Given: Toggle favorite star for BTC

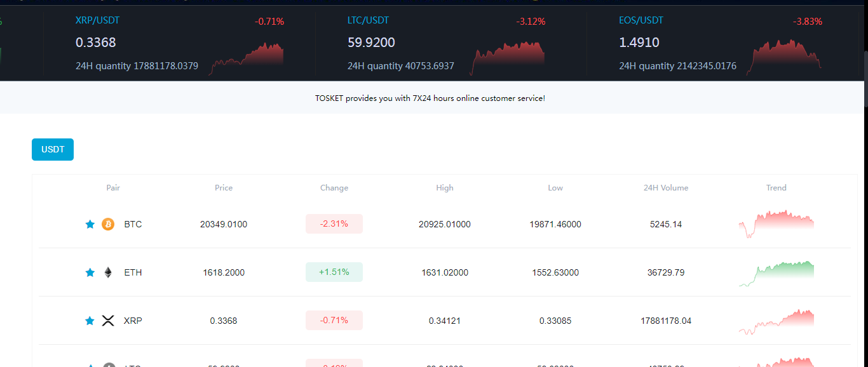Looking at the screenshot, I should click(x=90, y=224).
